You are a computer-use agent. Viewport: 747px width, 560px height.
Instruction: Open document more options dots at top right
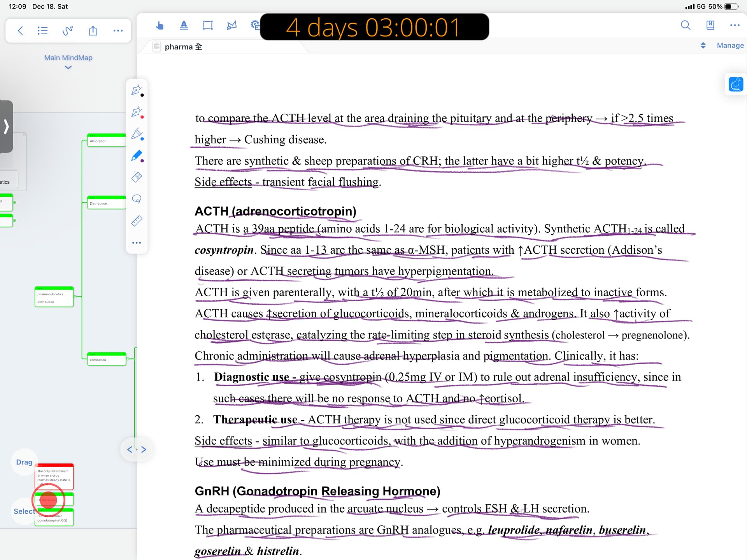coord(735,25)
